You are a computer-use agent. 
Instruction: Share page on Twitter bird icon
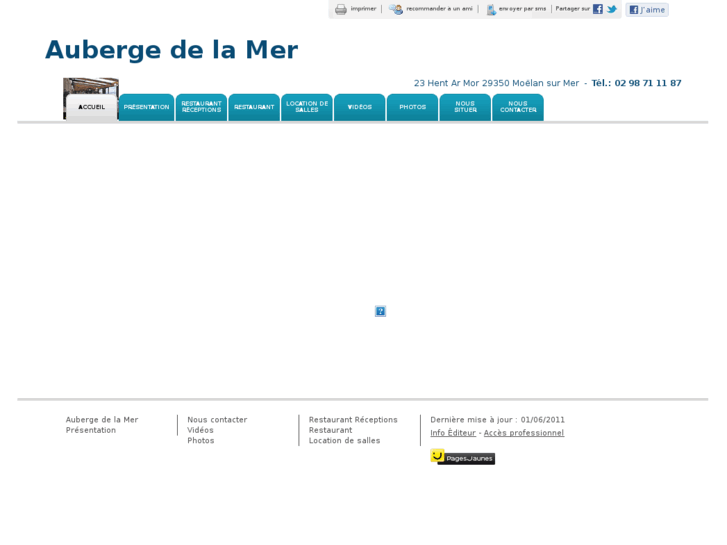[x=612, y=9]
